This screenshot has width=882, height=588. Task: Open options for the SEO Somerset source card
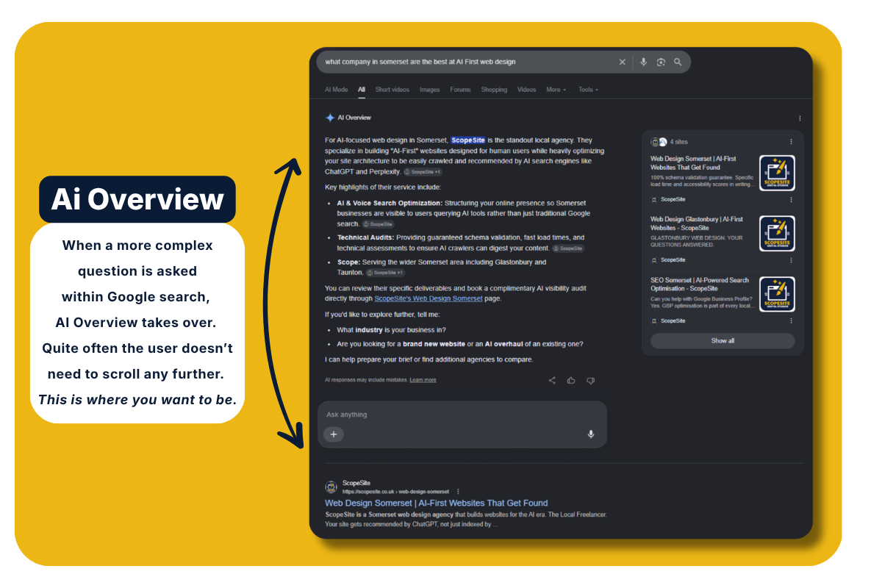coord(791,321)
